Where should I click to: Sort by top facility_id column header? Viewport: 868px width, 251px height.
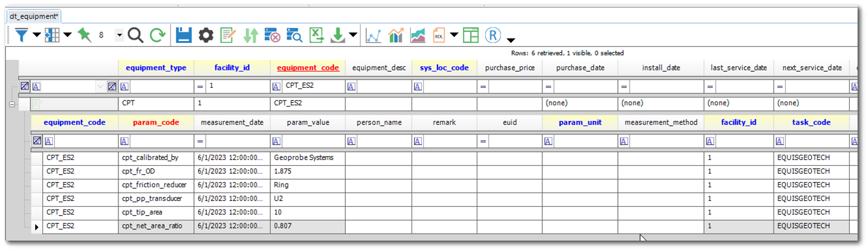click(x=232, y=68)
